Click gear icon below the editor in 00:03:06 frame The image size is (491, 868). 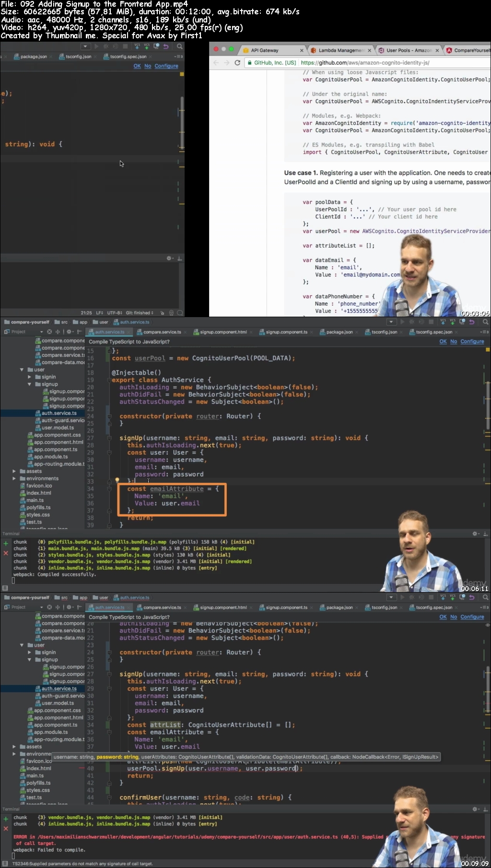[x=169, y=258]
